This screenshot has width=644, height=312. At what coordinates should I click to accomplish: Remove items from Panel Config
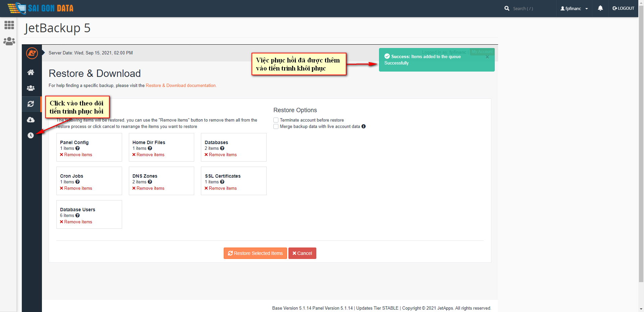point(76,154)
